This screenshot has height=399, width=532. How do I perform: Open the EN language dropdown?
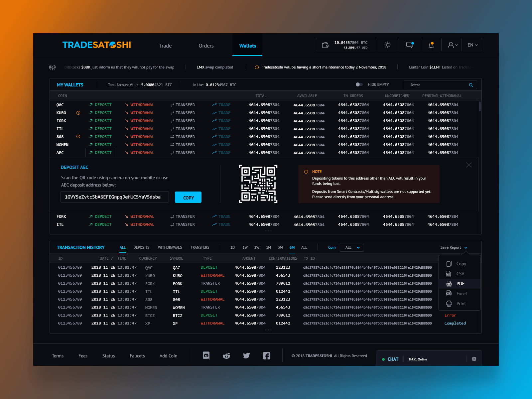point(472,45)
